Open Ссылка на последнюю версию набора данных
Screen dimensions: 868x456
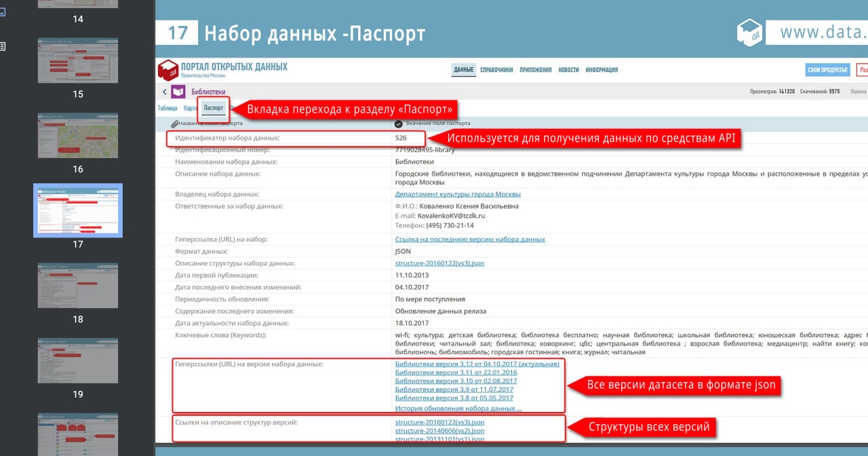[x=470, y=240]
